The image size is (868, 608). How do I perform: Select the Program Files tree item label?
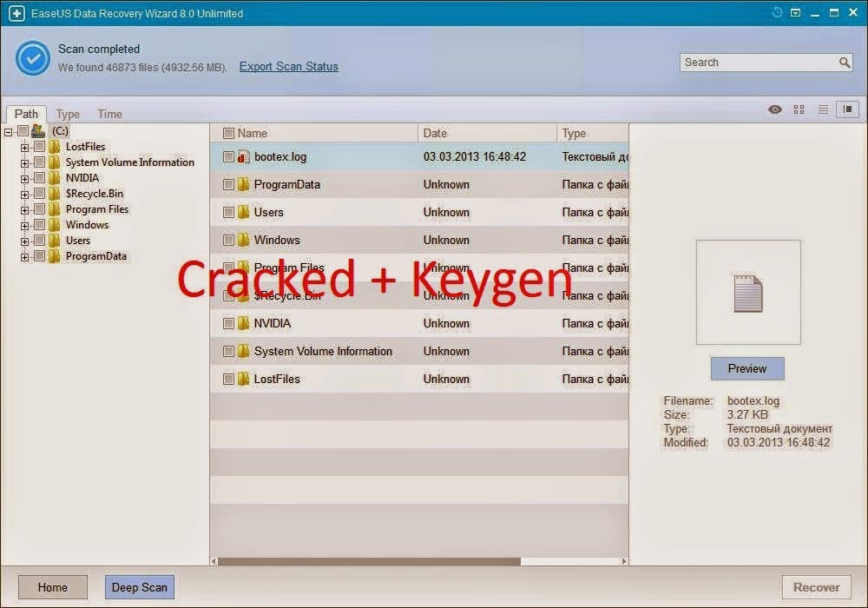tap(97, 209)
